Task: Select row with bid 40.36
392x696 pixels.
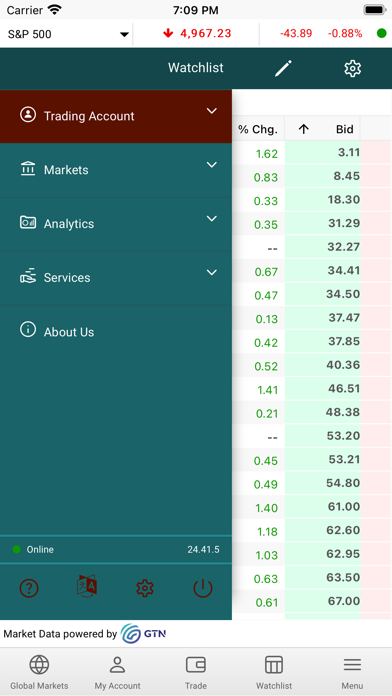Action: pos(312,365)
